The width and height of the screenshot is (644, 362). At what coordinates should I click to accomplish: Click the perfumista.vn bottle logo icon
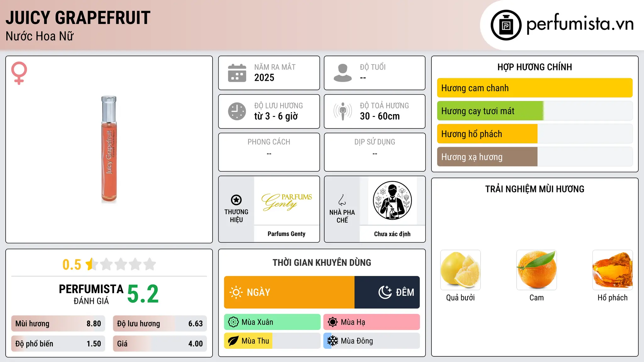point(506,25)
